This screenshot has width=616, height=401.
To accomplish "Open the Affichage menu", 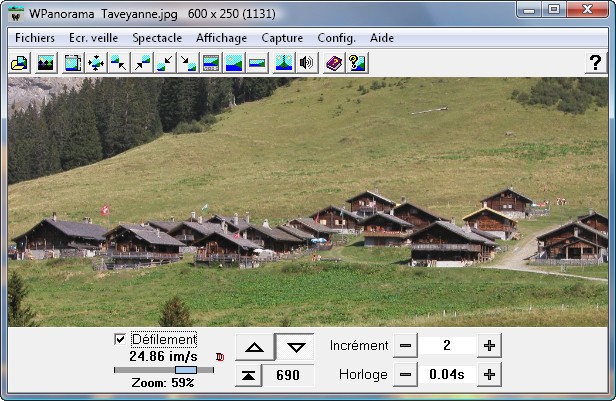I will [222, 38].
